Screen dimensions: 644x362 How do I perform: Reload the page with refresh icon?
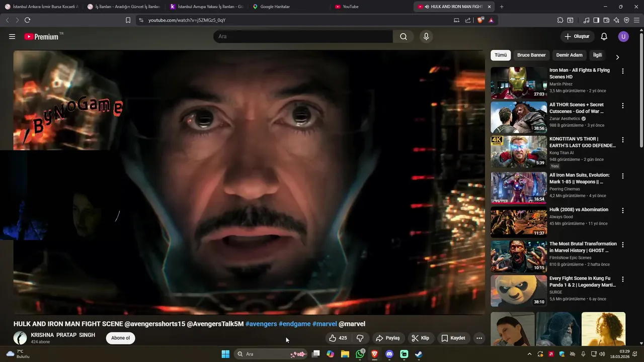tap(27, 20)
